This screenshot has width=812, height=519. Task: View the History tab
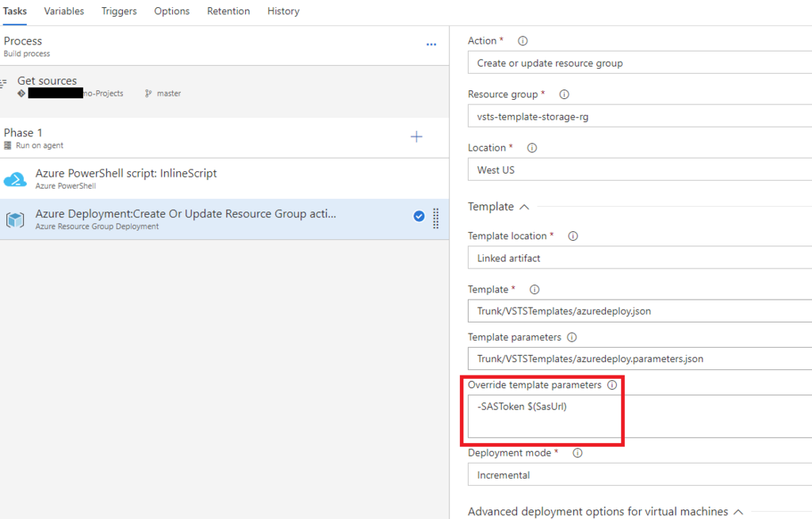283,11
